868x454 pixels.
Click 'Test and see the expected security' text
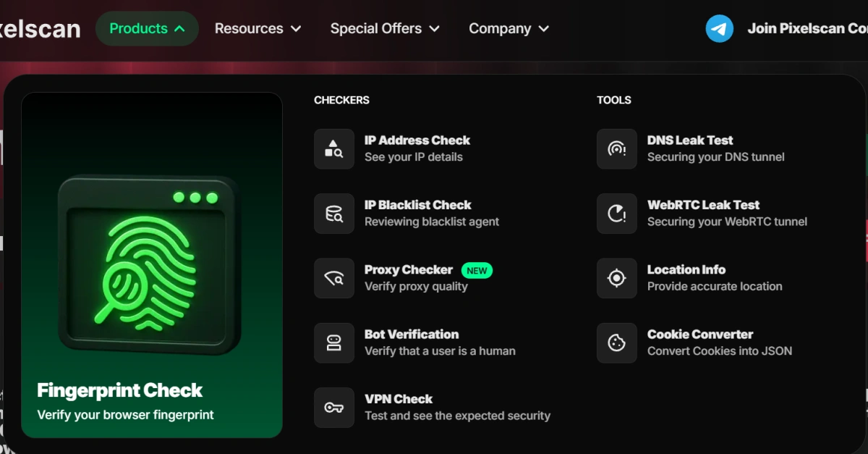(457, 416)
